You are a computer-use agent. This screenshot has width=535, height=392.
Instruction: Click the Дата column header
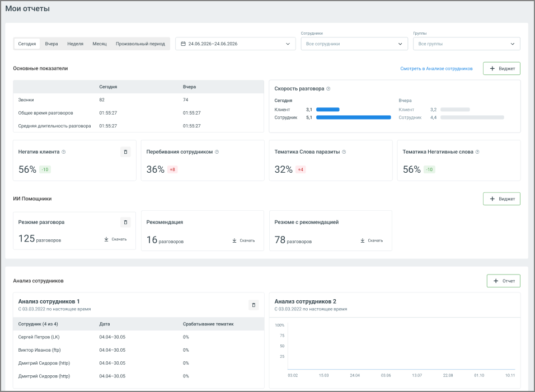click(x=105, y=324)
